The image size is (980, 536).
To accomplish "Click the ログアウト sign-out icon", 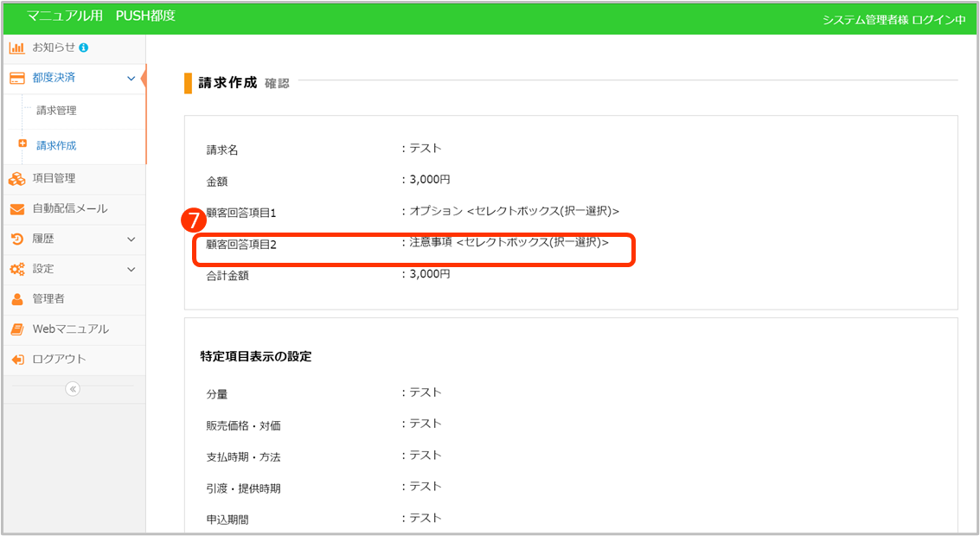I will pyautogui.click(x=16, y=360).
